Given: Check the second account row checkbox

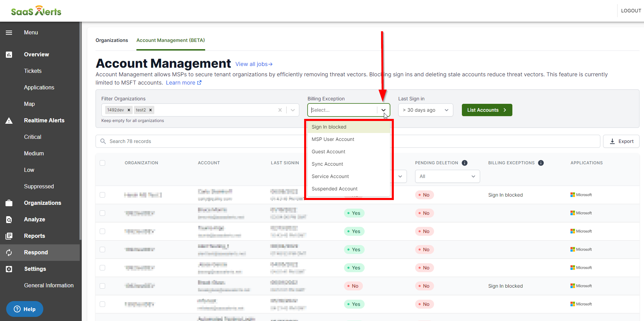Looking at the screenshot, I should click(x=102, y=213).
